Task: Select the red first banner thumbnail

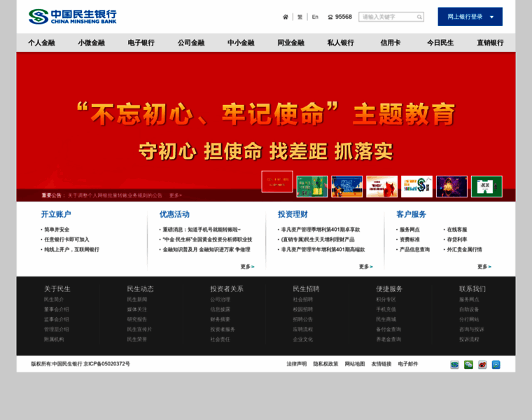Action: [x=277, y=182]
